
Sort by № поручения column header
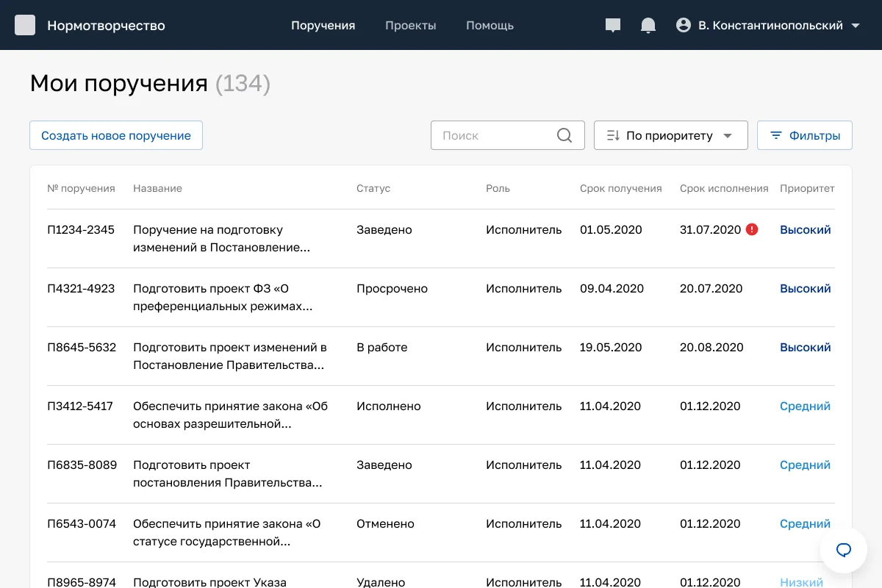[x=81, y=188]
